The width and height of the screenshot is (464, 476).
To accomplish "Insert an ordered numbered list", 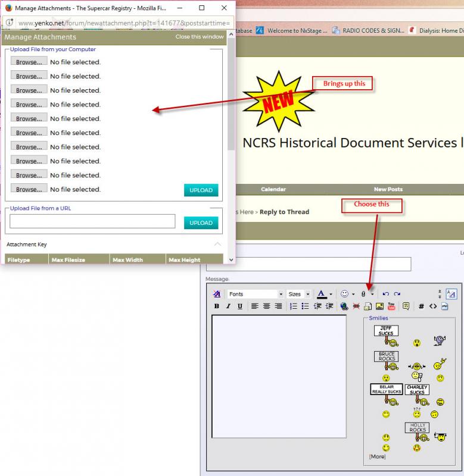I will pyautogui.click(x=293, y=306).
